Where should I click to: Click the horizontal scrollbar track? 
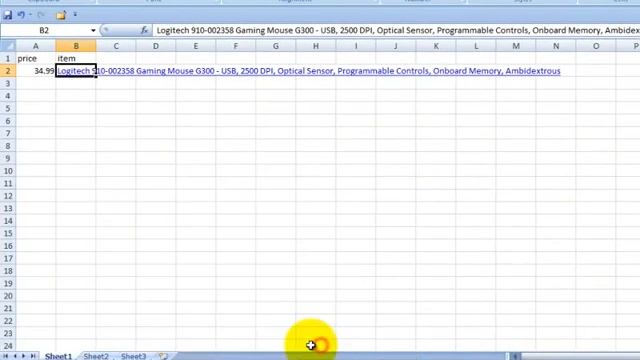(x=580, y=356)
